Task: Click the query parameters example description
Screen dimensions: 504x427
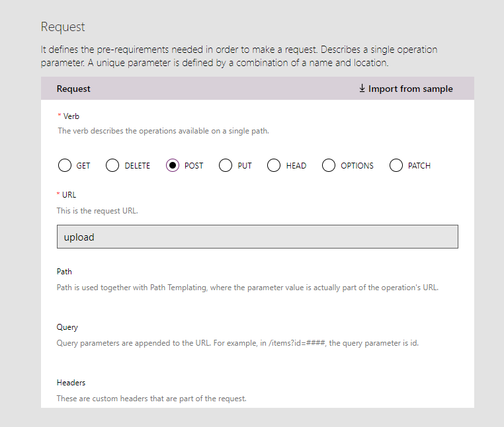Action: coord(237,343)
